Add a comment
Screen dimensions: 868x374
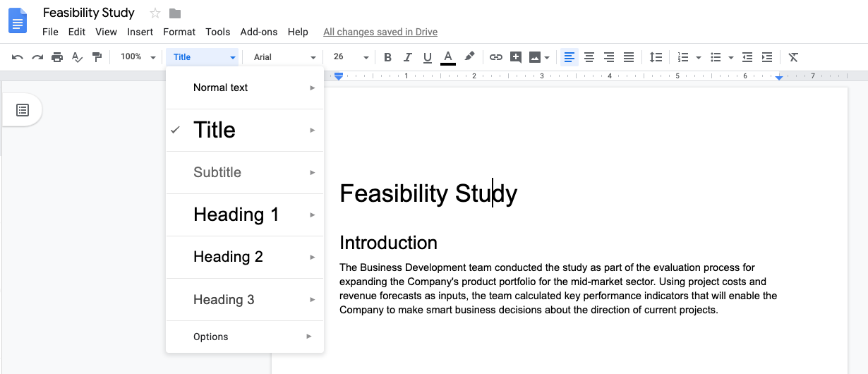click(x=516, y=57)
